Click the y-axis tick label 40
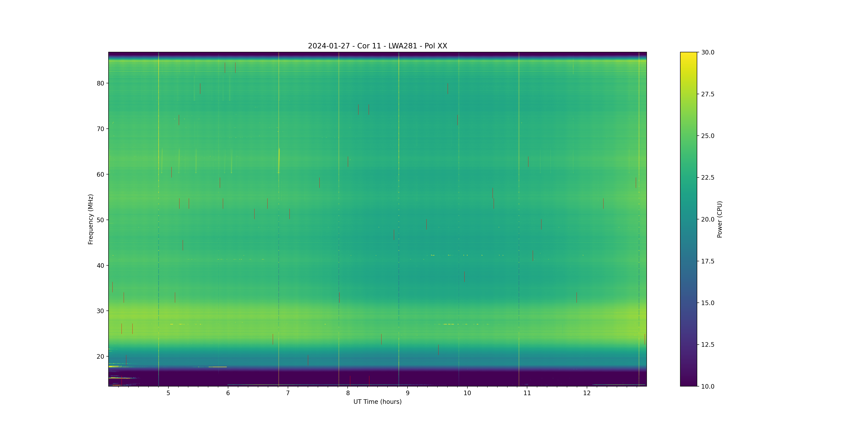The width and height of the screenshot is (868, 434). click(100, 266)
